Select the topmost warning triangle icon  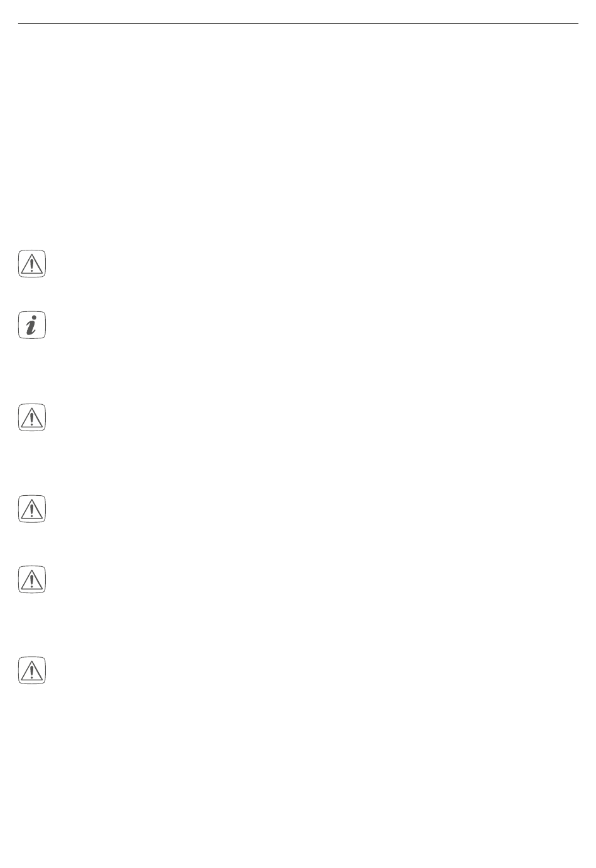coord(31,264)
